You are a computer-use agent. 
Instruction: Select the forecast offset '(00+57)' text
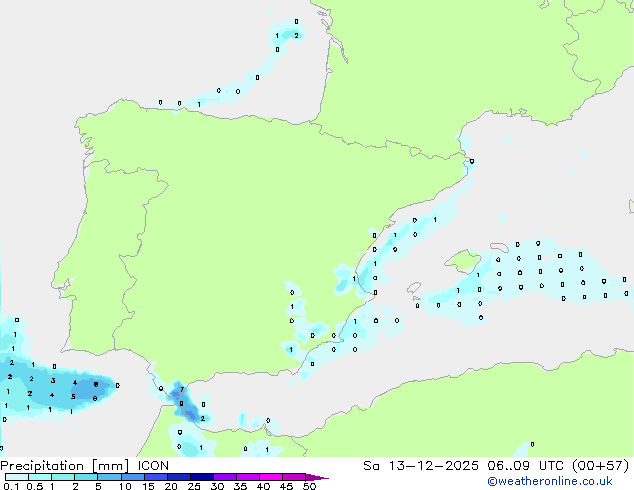click(600, 466)
